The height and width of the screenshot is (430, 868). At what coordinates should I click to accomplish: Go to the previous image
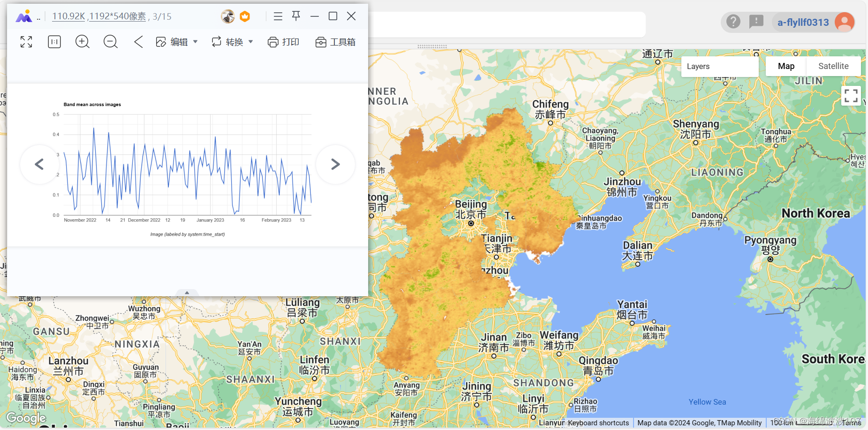[x=39, y=164]
